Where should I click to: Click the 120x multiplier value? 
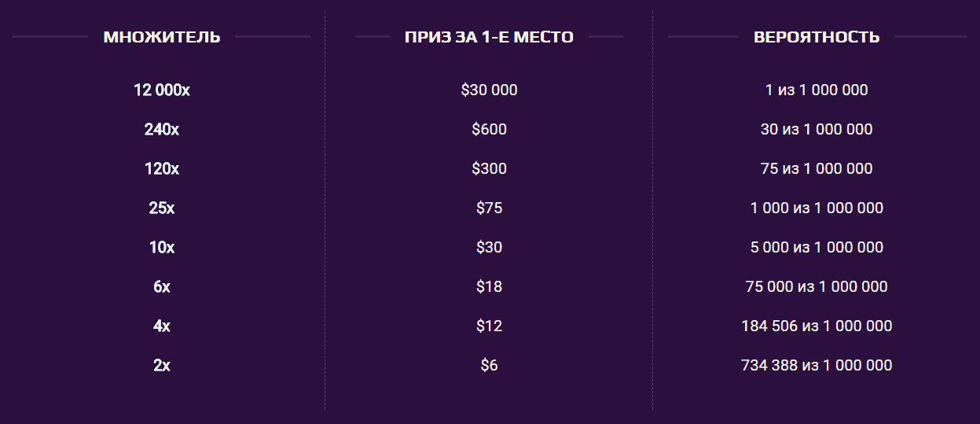point(162,169)
